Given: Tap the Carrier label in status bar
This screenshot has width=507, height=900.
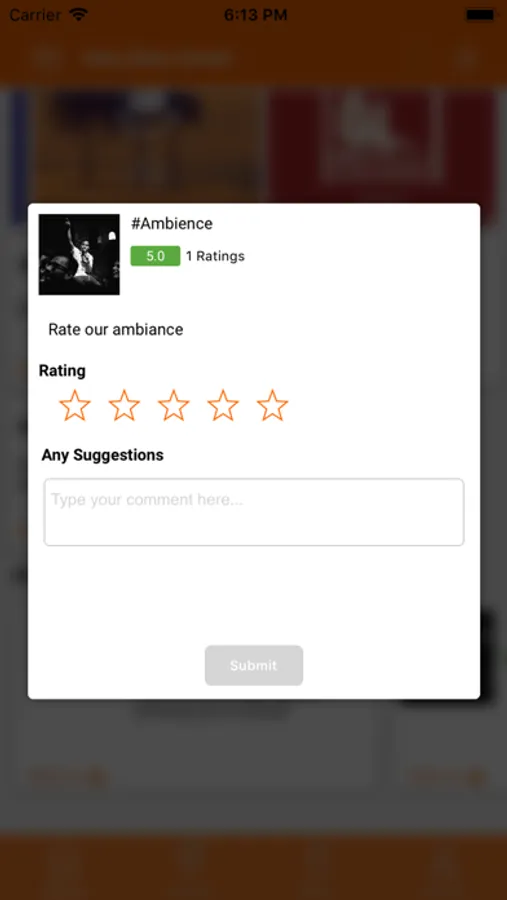Looking at the screenshot, I should click(x=36, y=15).
